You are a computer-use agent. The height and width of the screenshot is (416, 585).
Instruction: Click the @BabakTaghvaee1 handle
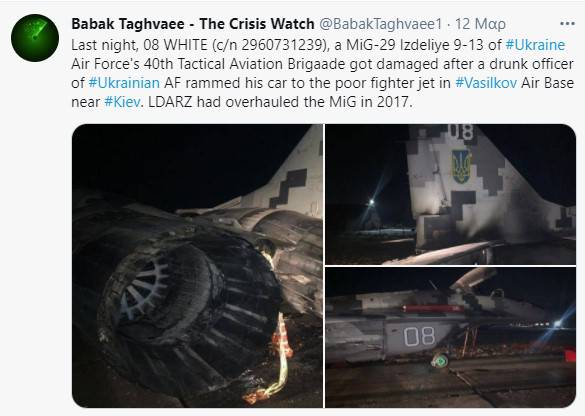[381, 24]
